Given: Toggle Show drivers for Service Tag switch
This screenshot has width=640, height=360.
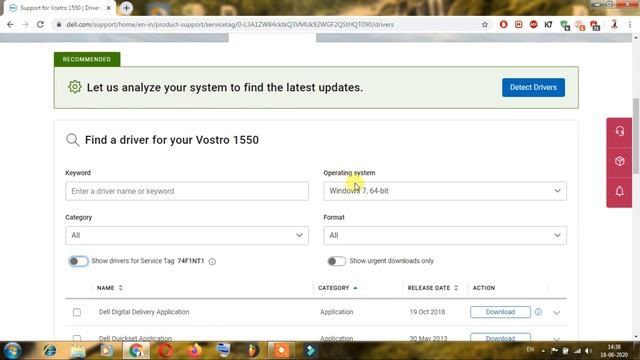Looking at the screenshot, I should coord(78,261).
